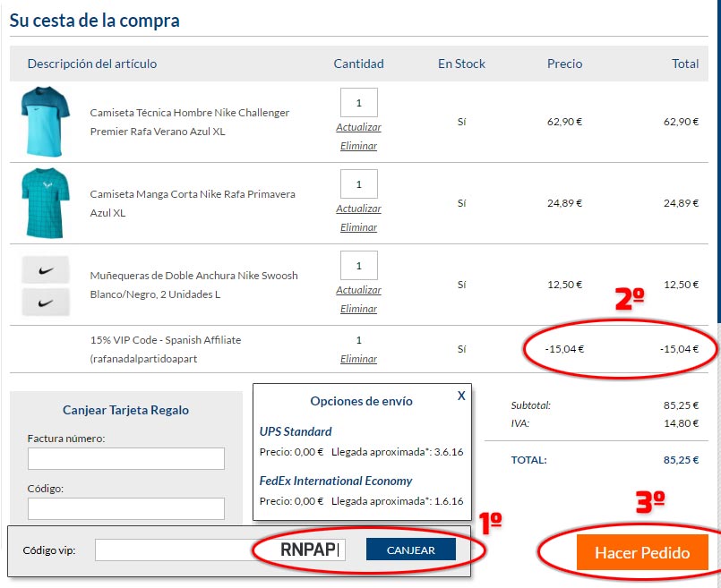Click the Subtotal amount 85,25 €
Viewport: 721px width, 588px height.
tap(681, 405)
